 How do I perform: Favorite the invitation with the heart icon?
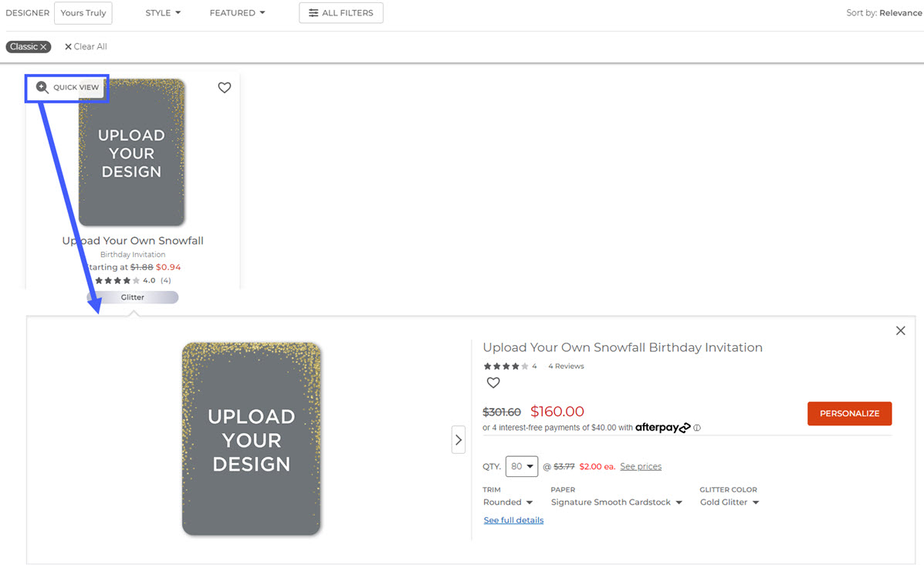(492, 382)
